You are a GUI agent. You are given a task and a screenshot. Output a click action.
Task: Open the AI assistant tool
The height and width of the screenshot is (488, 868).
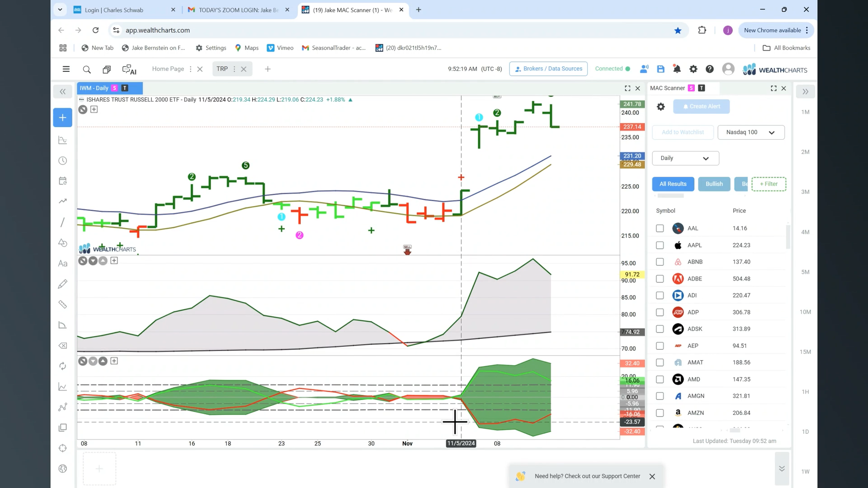(129, 69)
